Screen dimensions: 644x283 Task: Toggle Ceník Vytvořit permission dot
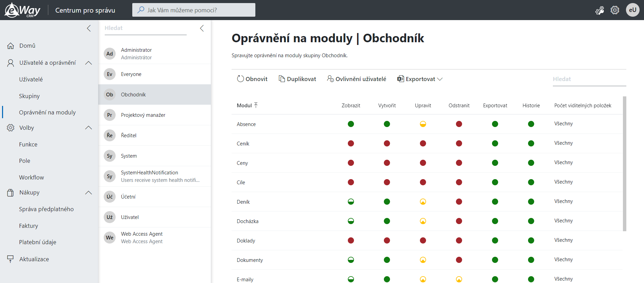[387, 143]
